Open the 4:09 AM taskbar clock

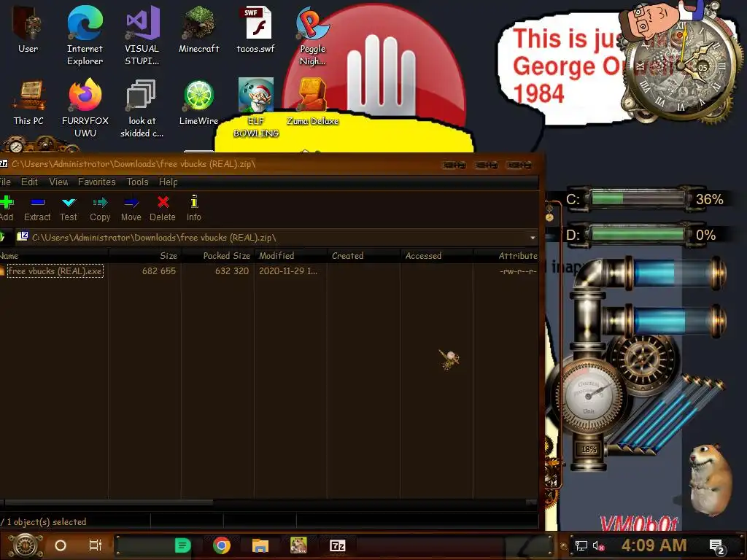(654, 545)
